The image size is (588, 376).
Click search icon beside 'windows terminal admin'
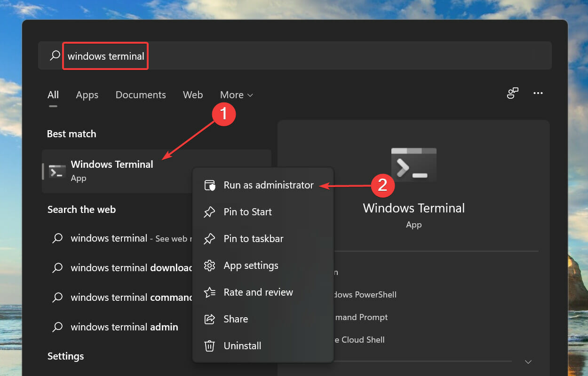(57, 327)
